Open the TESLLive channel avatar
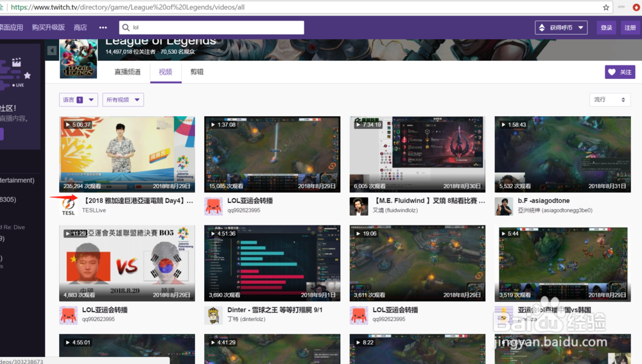Viewport: 642px width, 364px height. point(69,206)
